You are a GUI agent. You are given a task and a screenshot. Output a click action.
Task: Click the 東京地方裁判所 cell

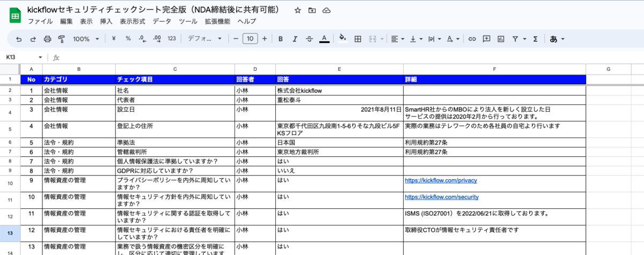339,152
